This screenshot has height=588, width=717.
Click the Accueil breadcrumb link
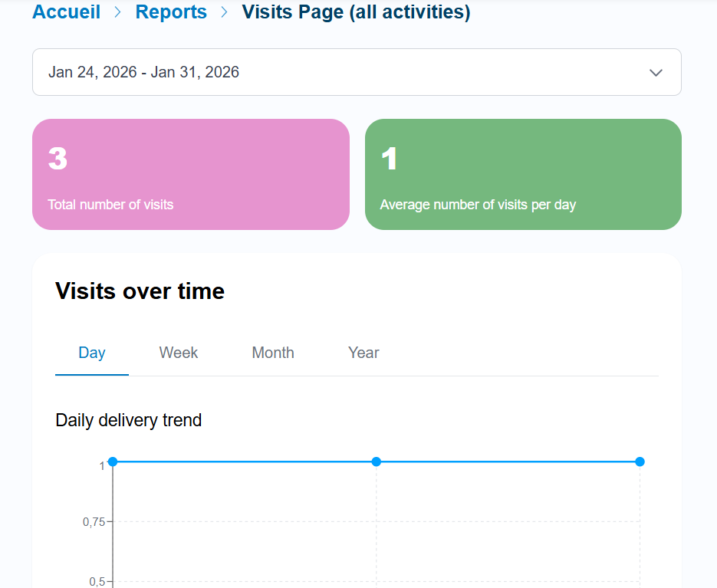click(66, 12)
